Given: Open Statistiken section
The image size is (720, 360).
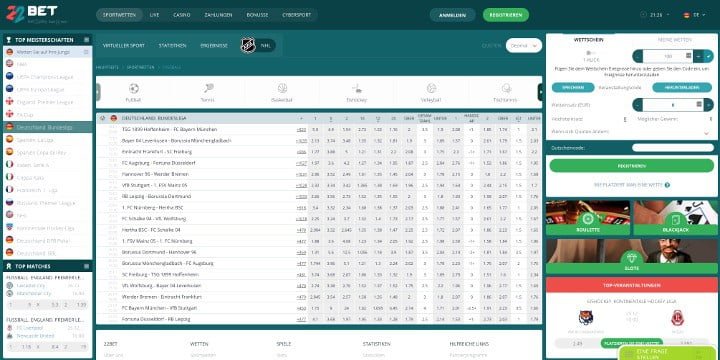Looking at the screenshot, I should click(172, 45).
